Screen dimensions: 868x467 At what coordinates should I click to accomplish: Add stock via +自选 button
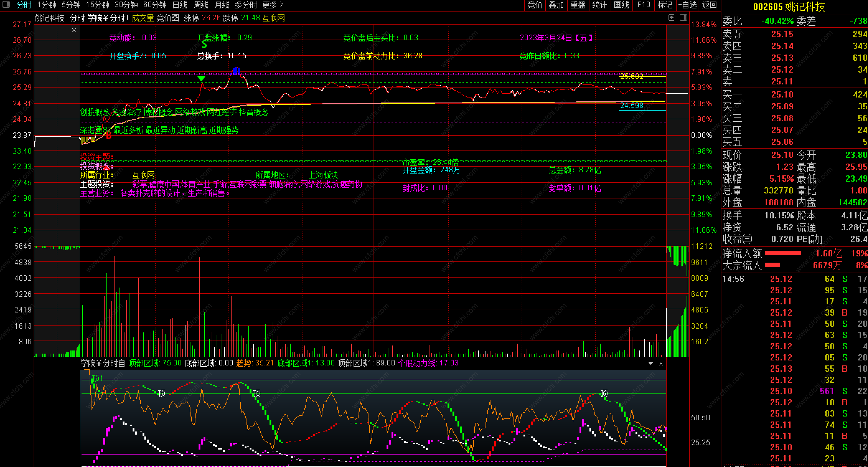click(x=687, y=5)
